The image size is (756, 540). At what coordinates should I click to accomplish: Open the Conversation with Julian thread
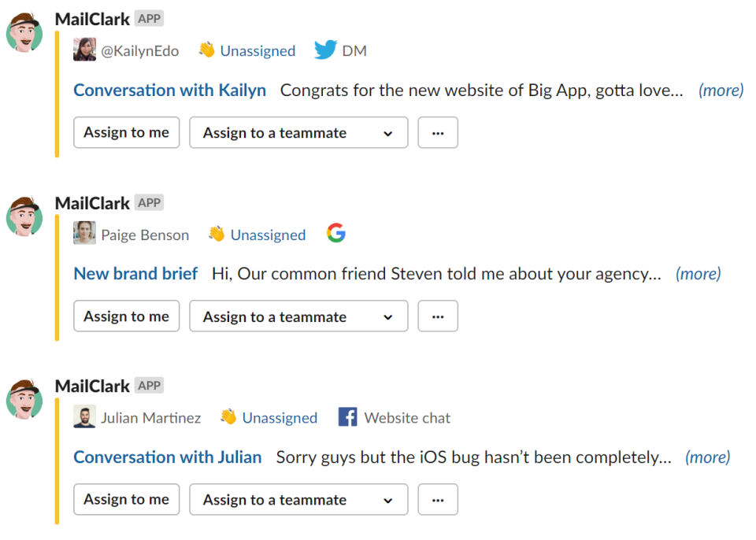167,457
